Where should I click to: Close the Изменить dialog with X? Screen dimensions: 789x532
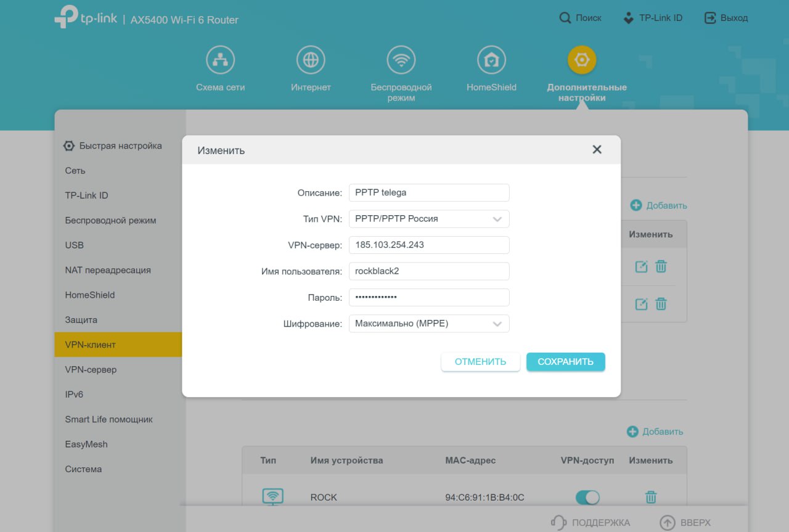coord(596,150)
